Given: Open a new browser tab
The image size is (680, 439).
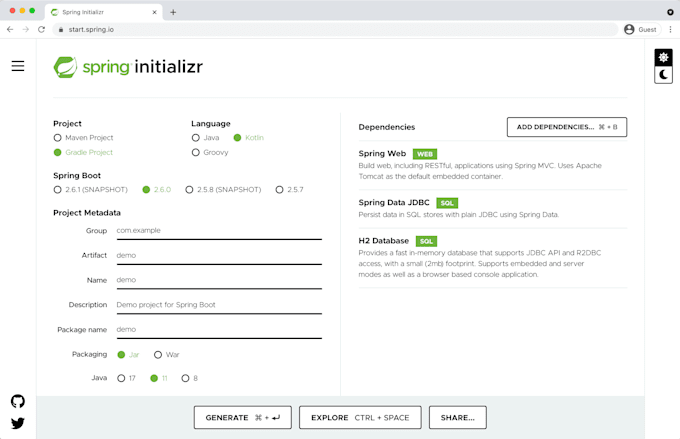Looking at the screenshot, I should coord(173,12).
